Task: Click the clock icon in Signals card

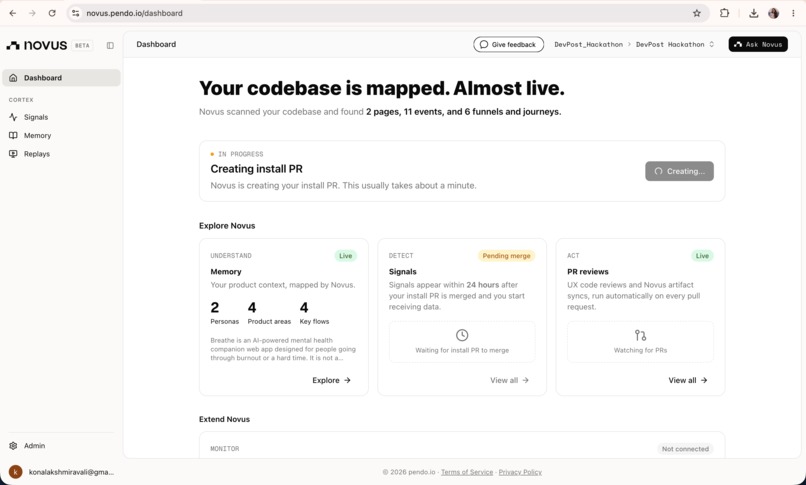Action: click(462, 335)
